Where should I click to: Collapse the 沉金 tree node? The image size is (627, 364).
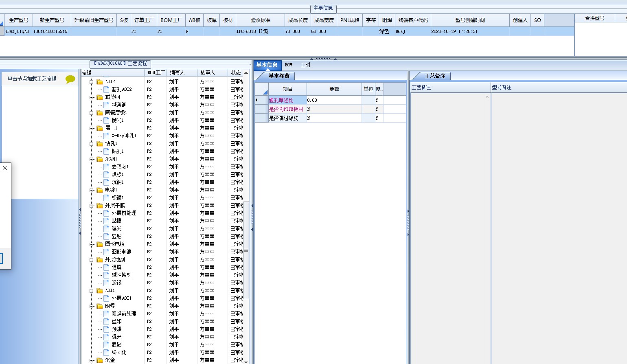coord(92,360)
